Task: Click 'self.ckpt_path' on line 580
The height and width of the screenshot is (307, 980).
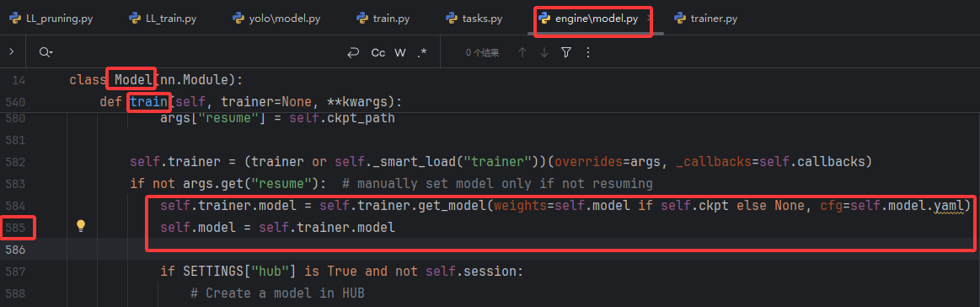Action: click(342, 118)
